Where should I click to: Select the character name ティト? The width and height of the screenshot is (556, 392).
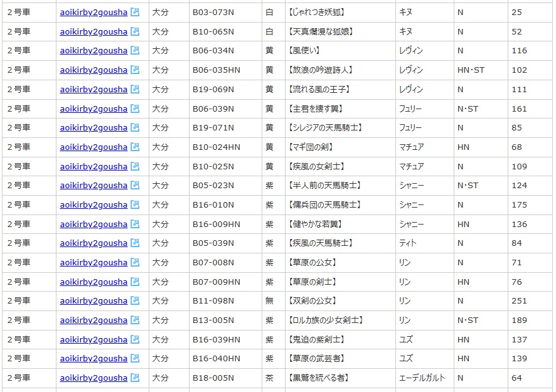tap(408, 243)
